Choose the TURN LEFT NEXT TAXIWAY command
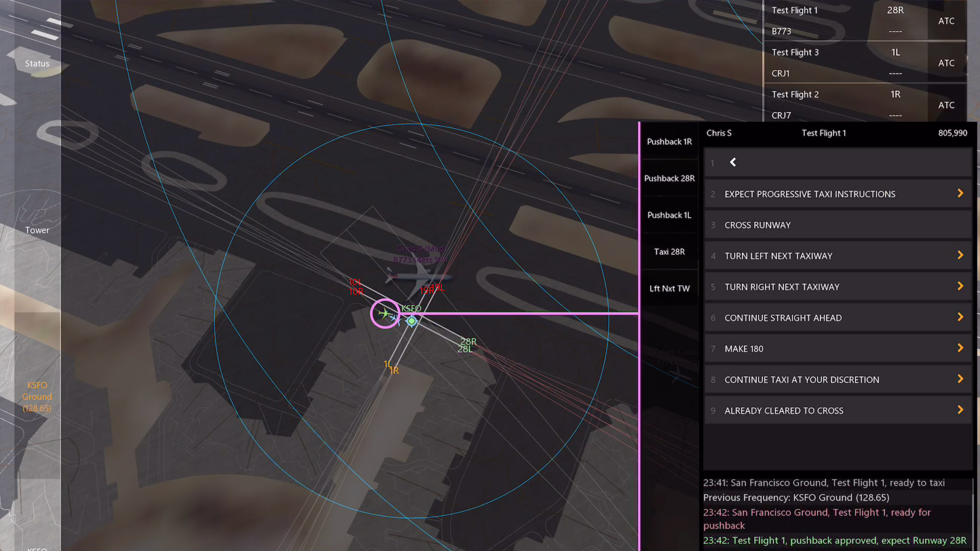This screenshot has height=551, width=980. click(838, 256)
